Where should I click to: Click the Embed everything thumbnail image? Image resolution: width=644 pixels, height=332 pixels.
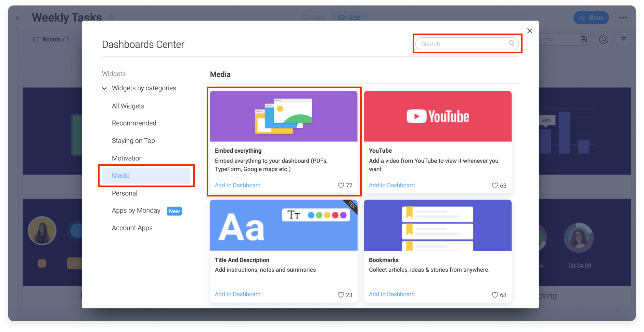click(x=284, y=116)
